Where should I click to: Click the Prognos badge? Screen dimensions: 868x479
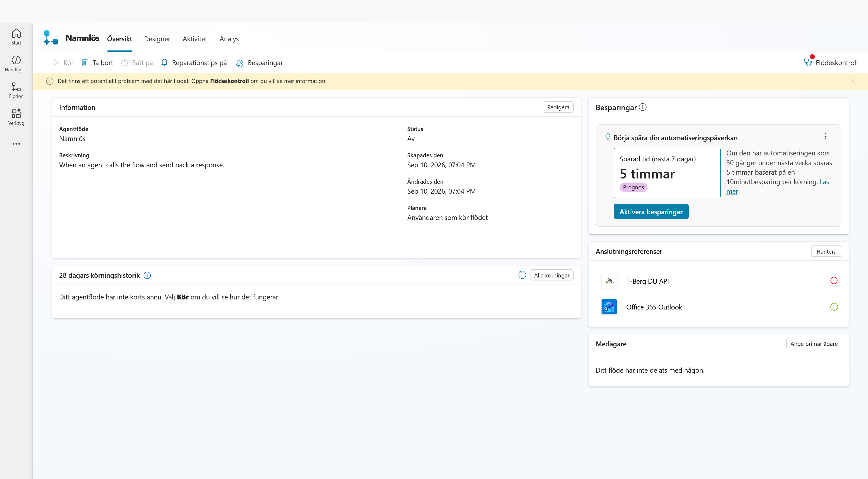(633, 187)
